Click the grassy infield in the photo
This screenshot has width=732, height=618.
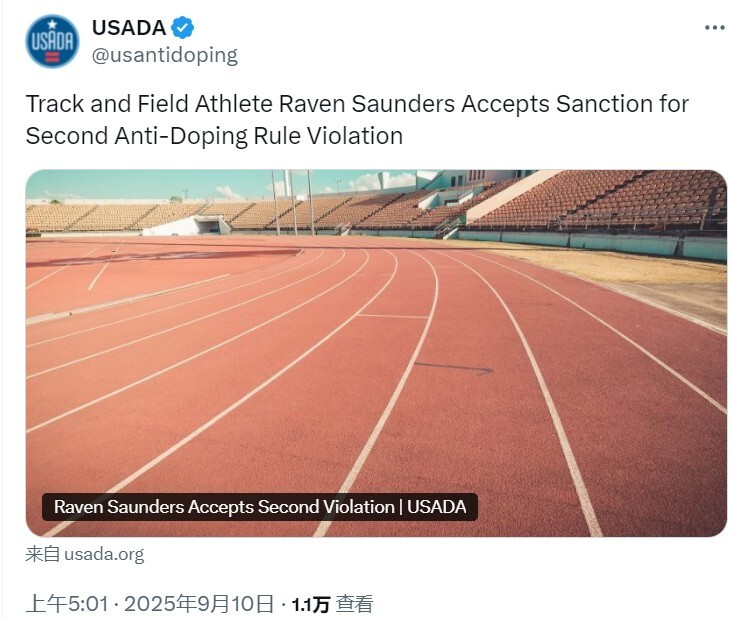tap(660, 285)
